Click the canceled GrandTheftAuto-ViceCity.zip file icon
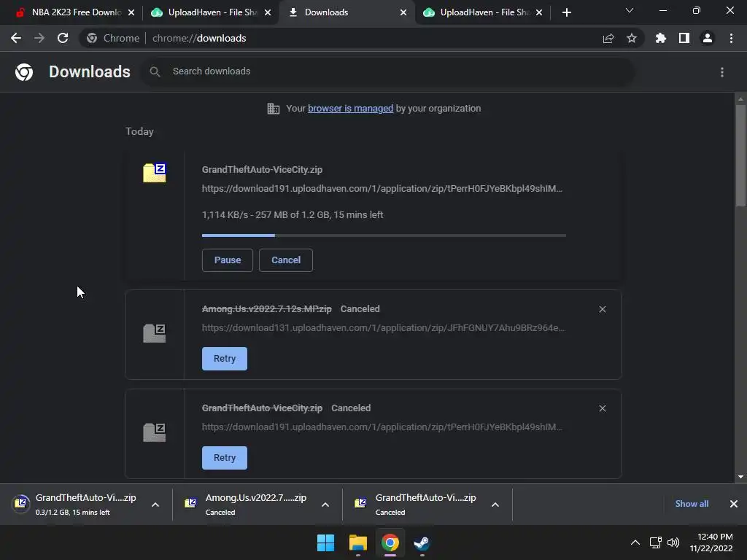Image resolution: width=747 pixels, height=560 pixels. point(155,432)
